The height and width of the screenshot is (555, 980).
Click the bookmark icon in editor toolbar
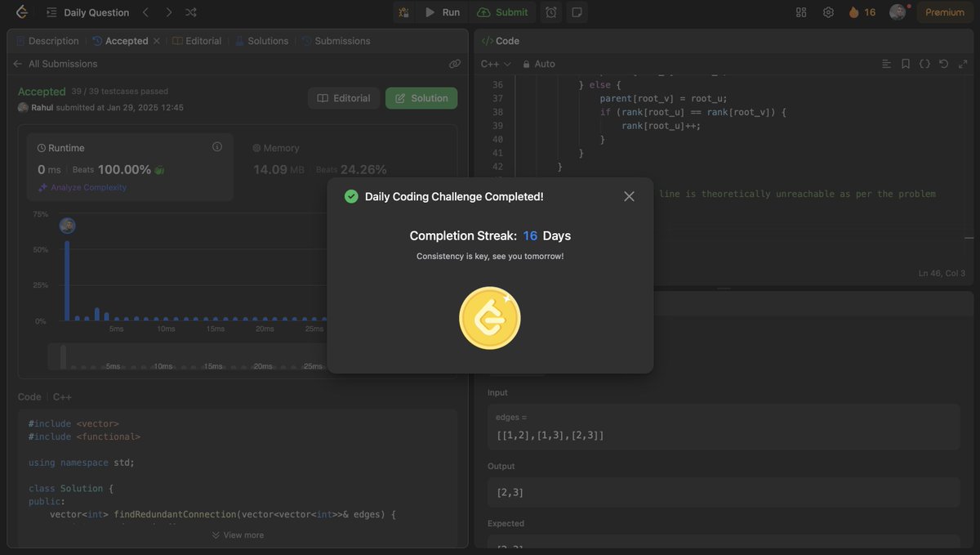[x=906, y=64]
